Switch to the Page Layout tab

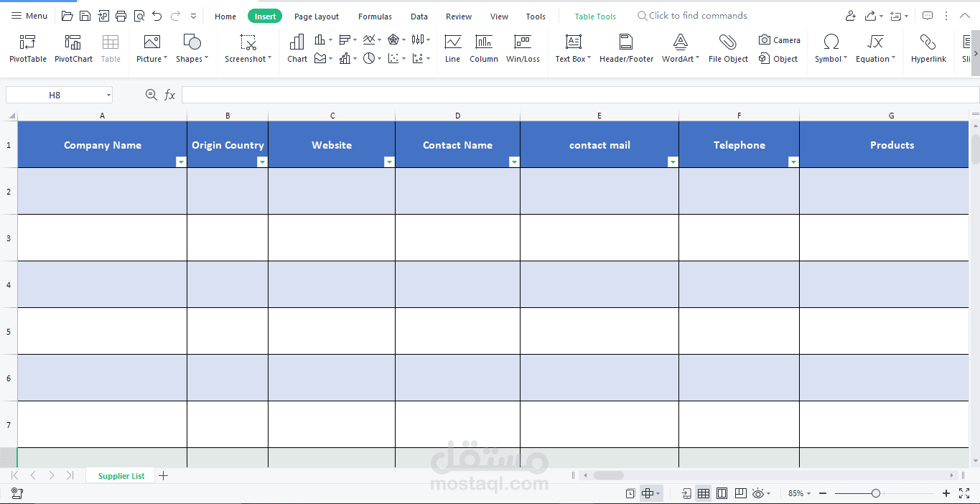click(317, 17)
